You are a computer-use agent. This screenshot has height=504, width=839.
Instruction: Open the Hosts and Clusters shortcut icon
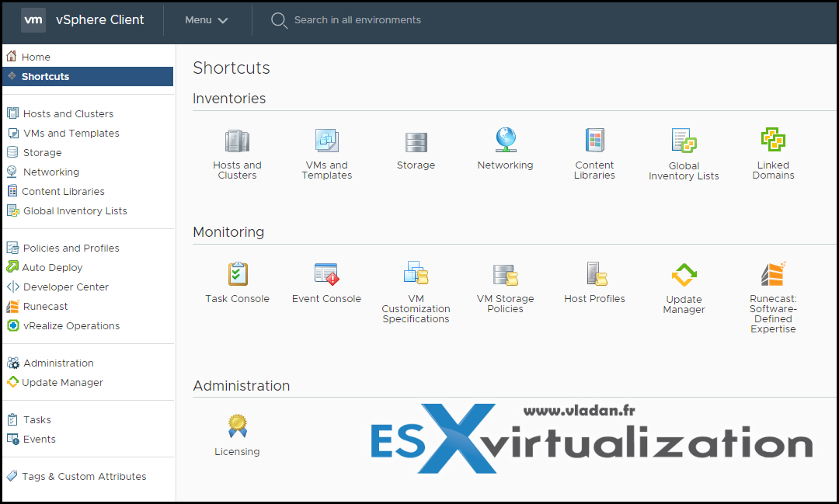237,141
